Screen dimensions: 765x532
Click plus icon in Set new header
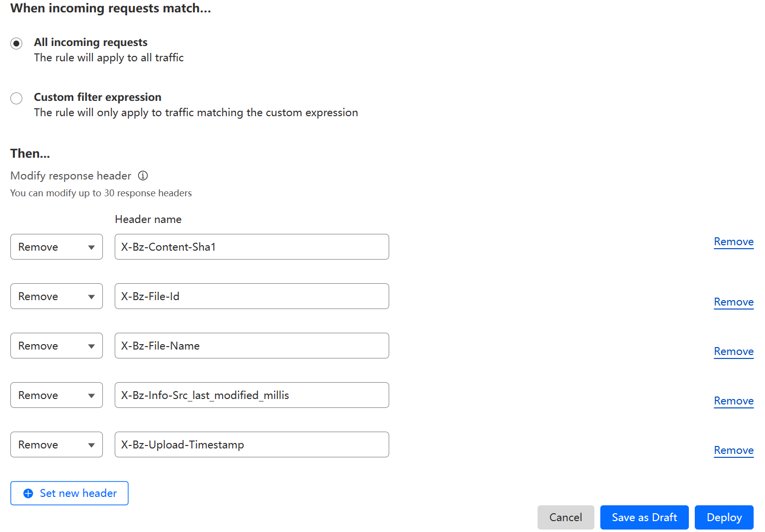click(28, 493)
